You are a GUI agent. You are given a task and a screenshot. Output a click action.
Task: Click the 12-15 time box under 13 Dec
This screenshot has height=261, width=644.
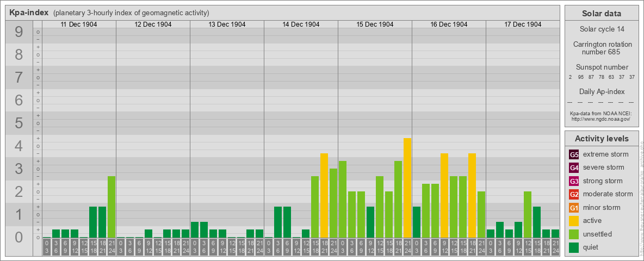[x=232, y=247]
